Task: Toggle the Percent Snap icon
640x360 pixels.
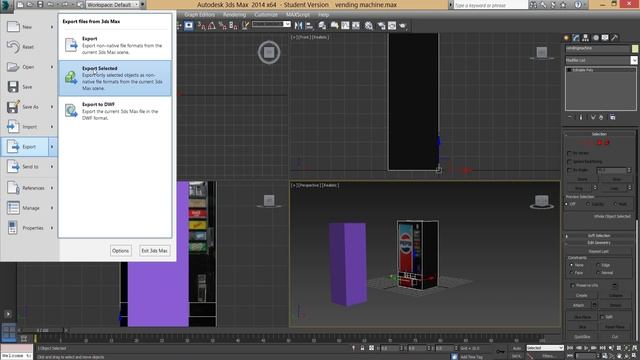Action: coord(222,26)
